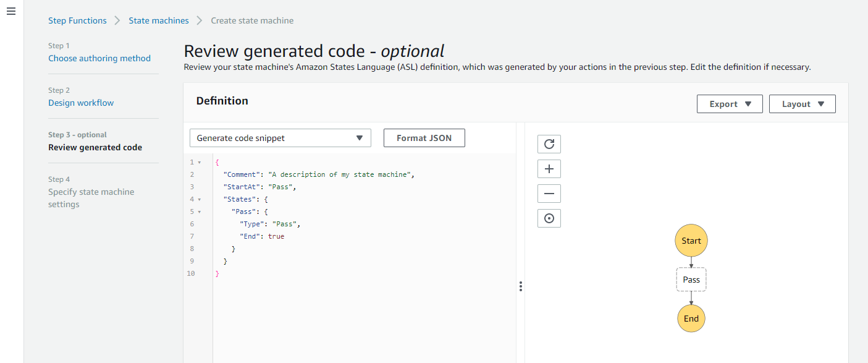This screenshot has width=868, height=363.
Task: Open the hamburger navigation menu
Action: (11, 12)
